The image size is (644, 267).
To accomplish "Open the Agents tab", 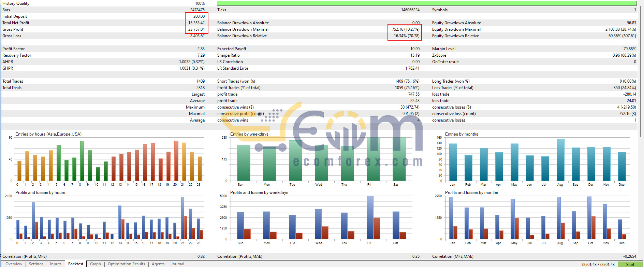I will [158, 264].
